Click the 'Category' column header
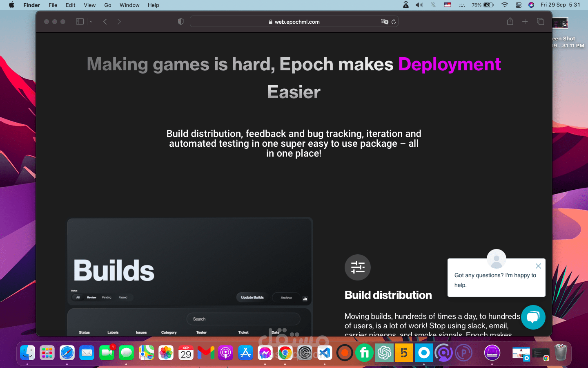 169,332
